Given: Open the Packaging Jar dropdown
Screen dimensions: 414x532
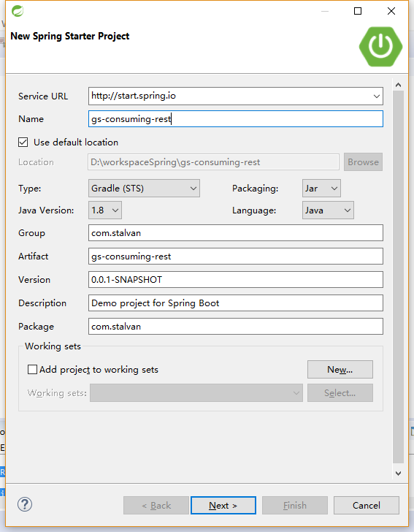Looking at the screenshot, I should [x=321, y=189].
